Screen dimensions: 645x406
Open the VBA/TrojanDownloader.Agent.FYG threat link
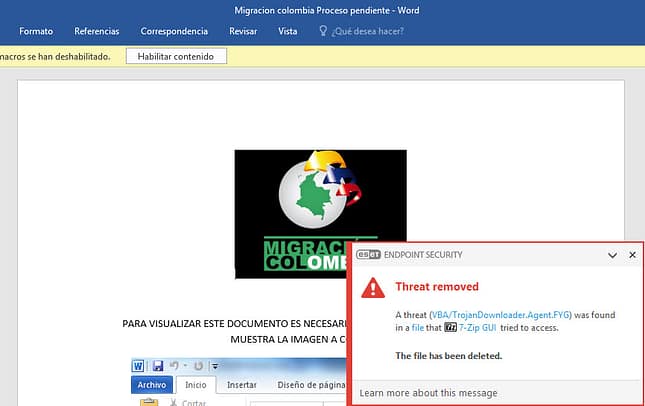coord(501,315)
